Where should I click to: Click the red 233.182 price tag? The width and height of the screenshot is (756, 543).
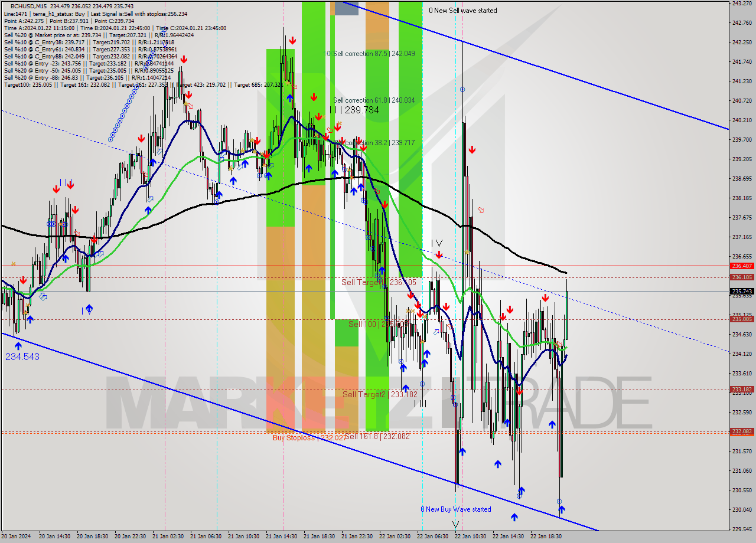[742, 389]
